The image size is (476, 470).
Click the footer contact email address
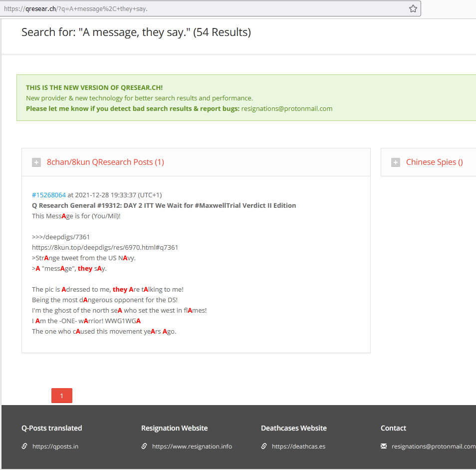click(x=434, y=447)
